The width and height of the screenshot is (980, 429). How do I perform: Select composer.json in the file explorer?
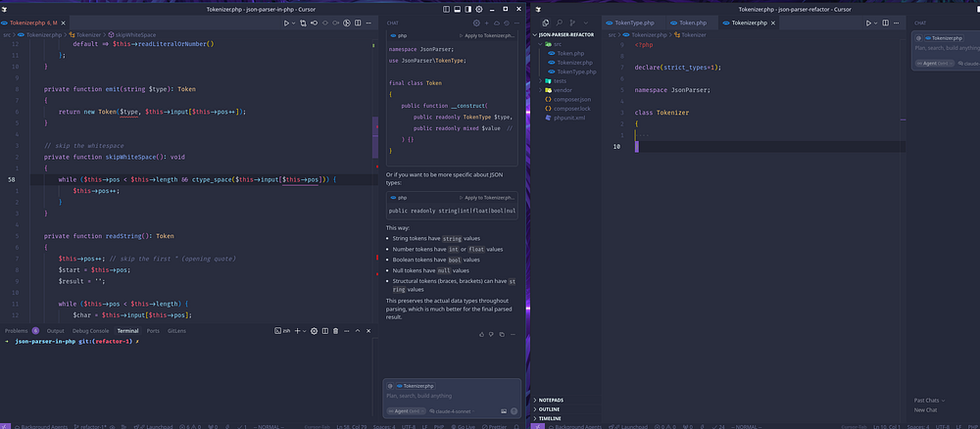573,99
